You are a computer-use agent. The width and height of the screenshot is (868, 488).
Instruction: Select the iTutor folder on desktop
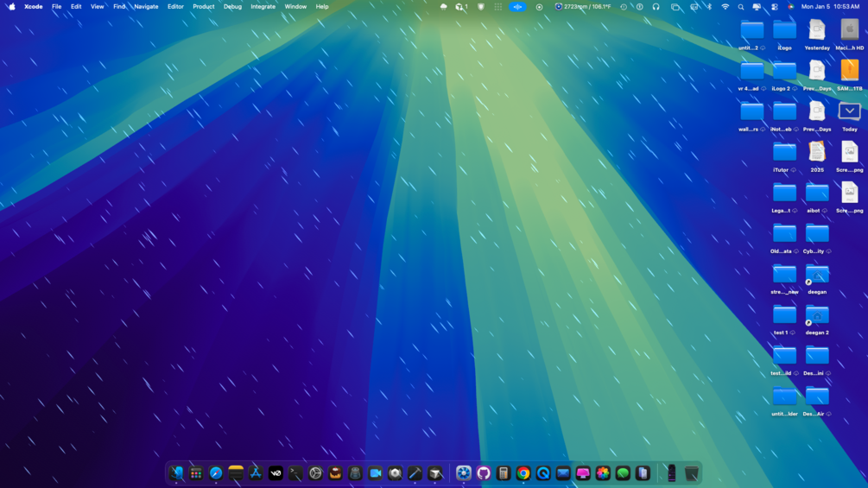click(x=784, y=152)
